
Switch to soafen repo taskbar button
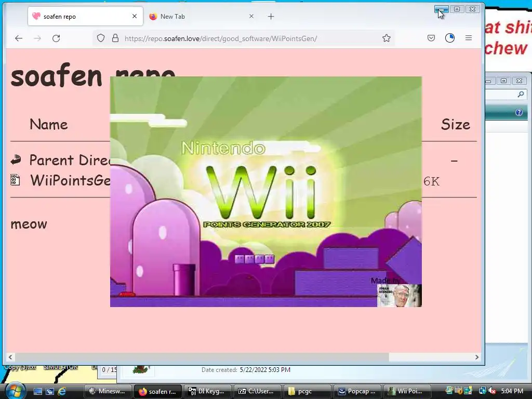[158, 391]
